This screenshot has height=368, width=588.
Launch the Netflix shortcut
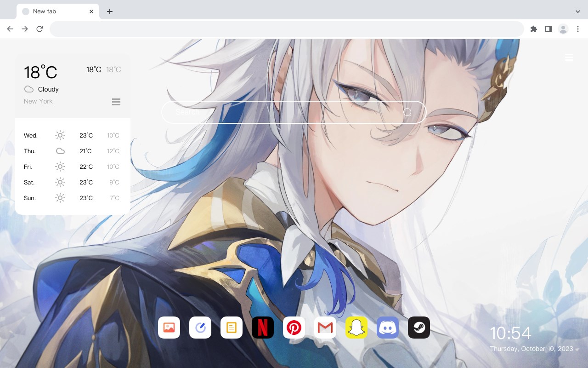click(263, 328)
